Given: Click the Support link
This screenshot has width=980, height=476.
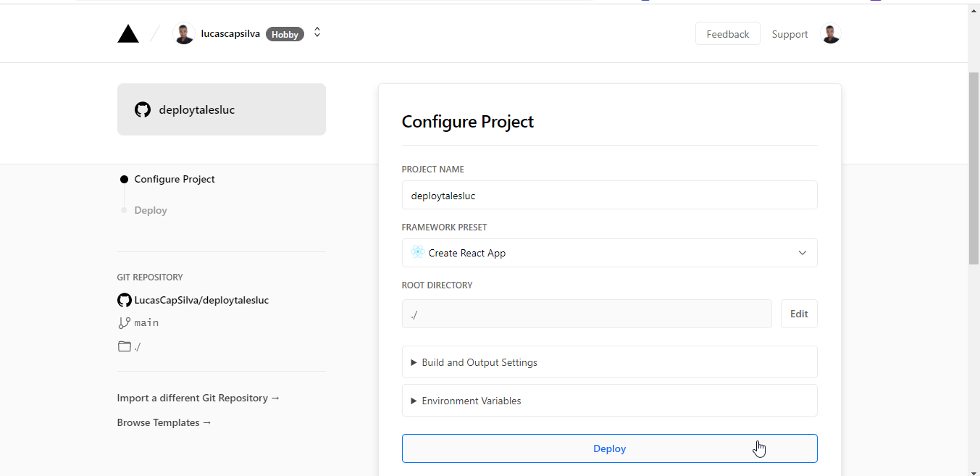Looking at the screenshot, I should (790, 34).
